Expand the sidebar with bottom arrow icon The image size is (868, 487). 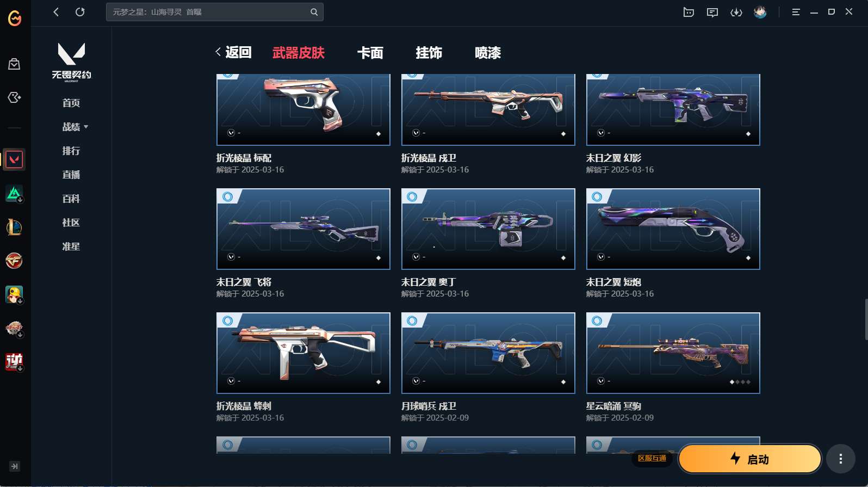coord(15,466)
